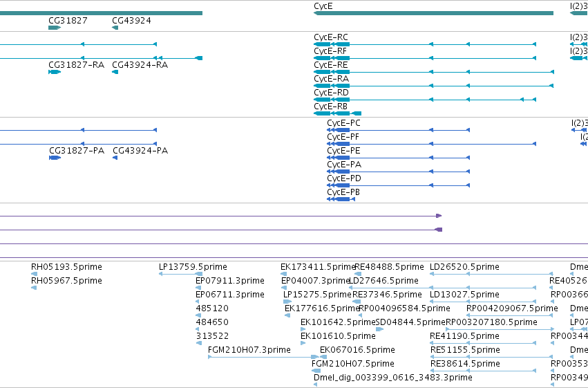The width and height of the screenshot is (588, 388).
Task: Open EST RE48488.5prime
Action: pos(389,267)
